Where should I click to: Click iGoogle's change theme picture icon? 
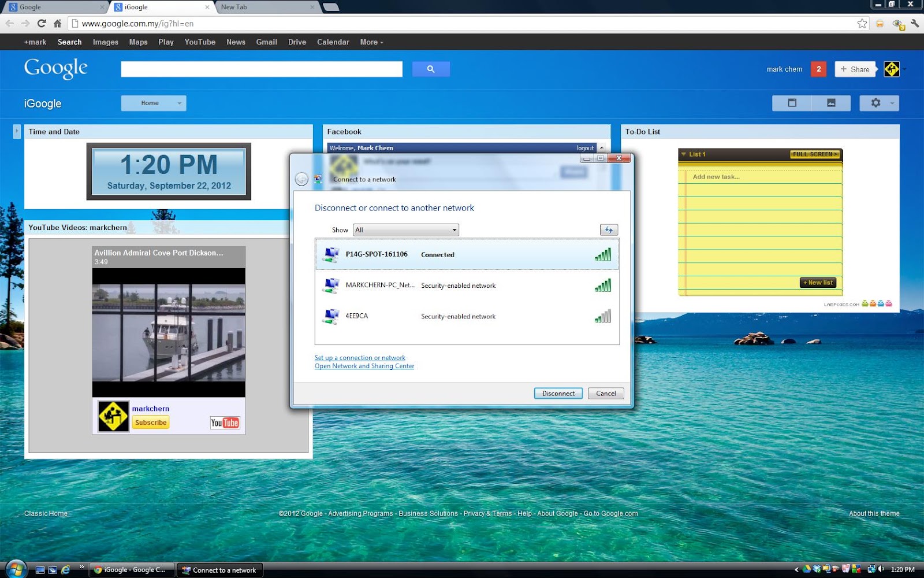point(831,103)
